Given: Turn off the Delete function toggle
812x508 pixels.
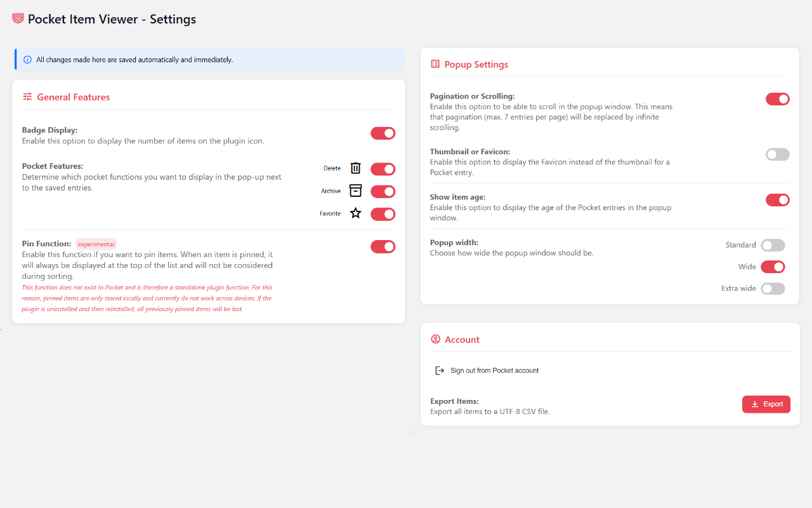Looking at the screenshot, I should point(383,169).
